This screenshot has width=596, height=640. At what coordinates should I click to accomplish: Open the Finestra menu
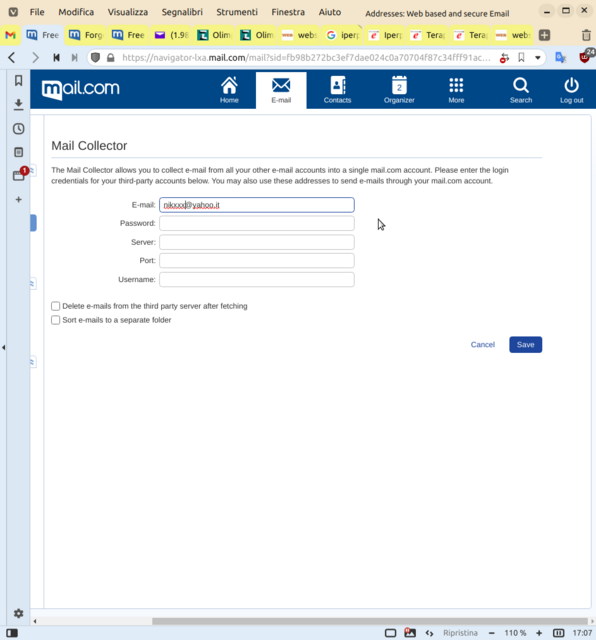[x=288, y=12]
